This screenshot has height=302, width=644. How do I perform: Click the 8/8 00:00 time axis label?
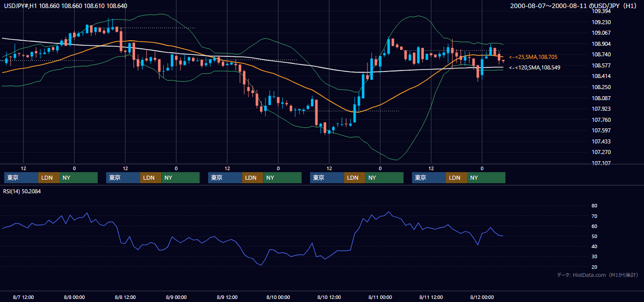tap(74, 297)
